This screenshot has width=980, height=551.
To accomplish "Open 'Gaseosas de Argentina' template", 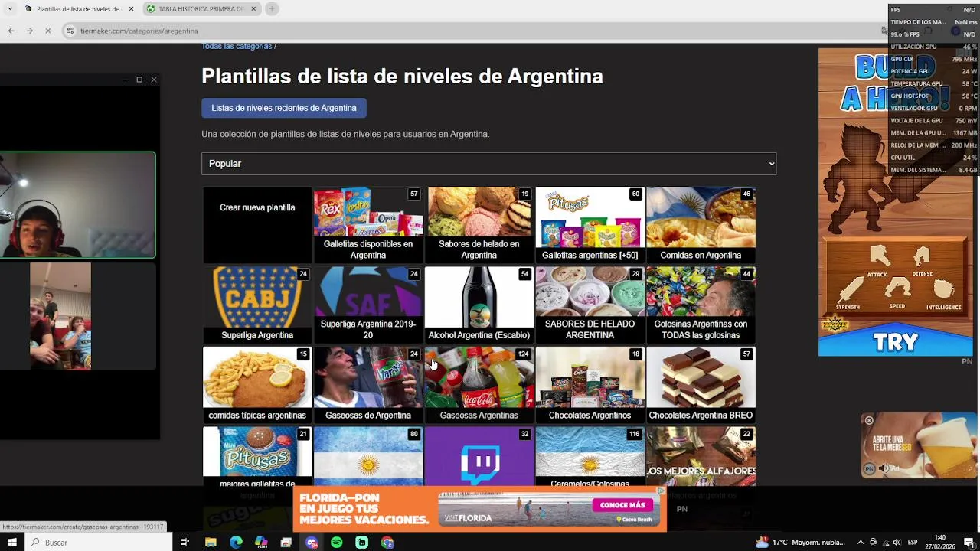I will click(368, 385).
